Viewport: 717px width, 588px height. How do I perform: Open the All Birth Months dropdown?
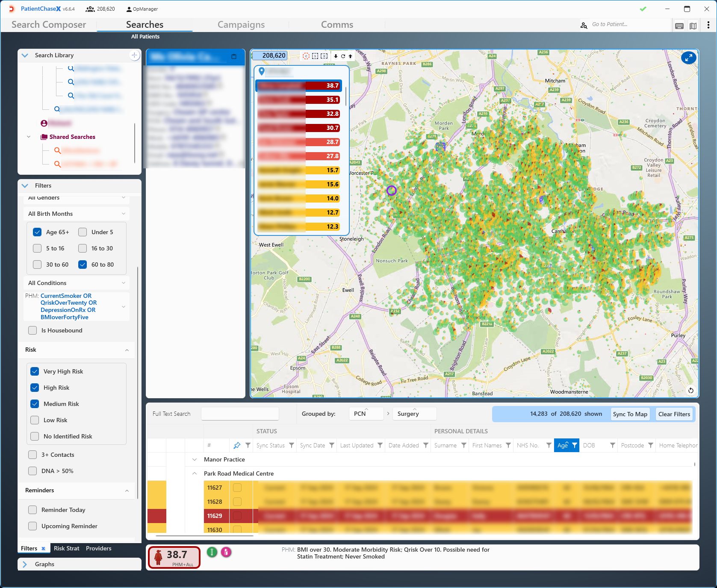[76, 213]
